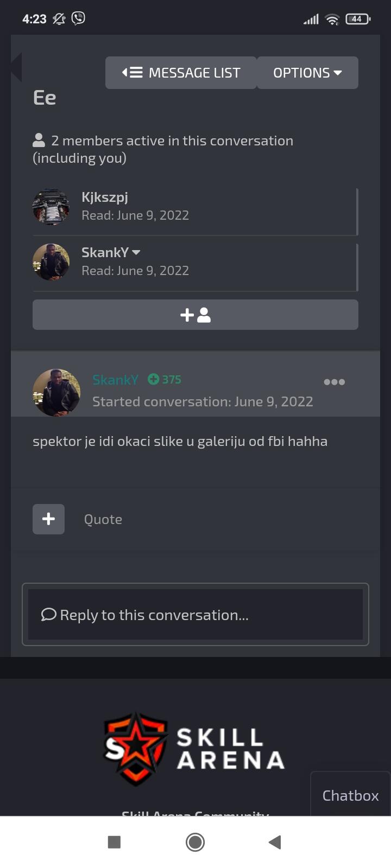The image size is (391, 868).
Task: Tap the Skill Arena logo
Action: point(194,749)
